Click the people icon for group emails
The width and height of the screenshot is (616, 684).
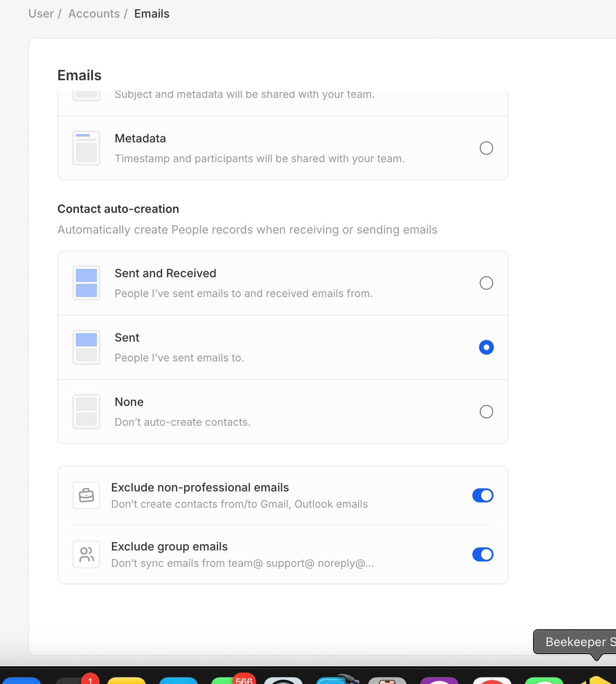pyautogui.click(x=86, y=554)
